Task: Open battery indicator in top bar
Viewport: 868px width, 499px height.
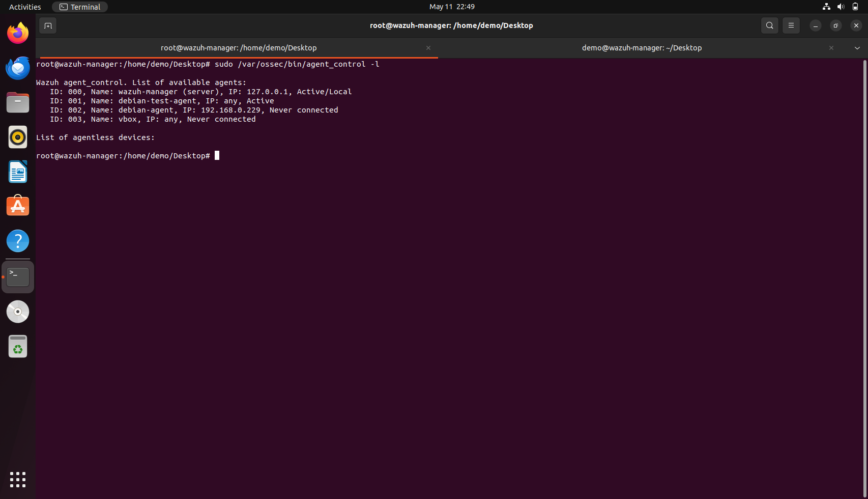Action: pos(855,7)
